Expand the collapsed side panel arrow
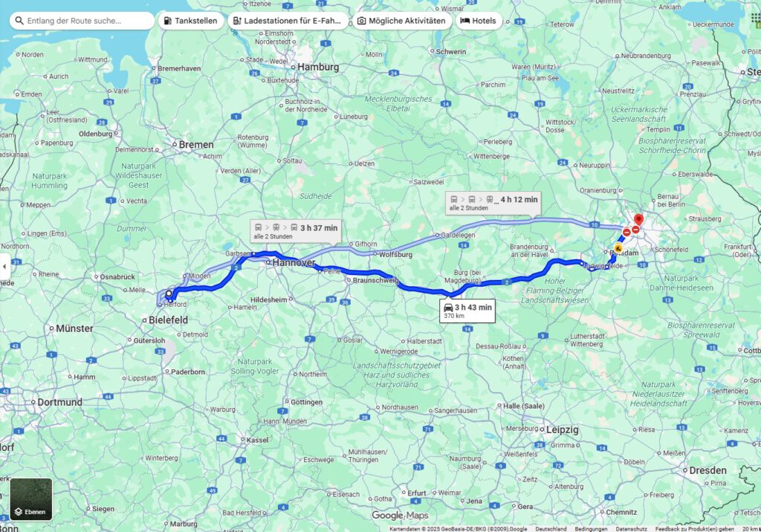This screenshot has height=532, width=761. pyautogui.click(x=5, y=266)
